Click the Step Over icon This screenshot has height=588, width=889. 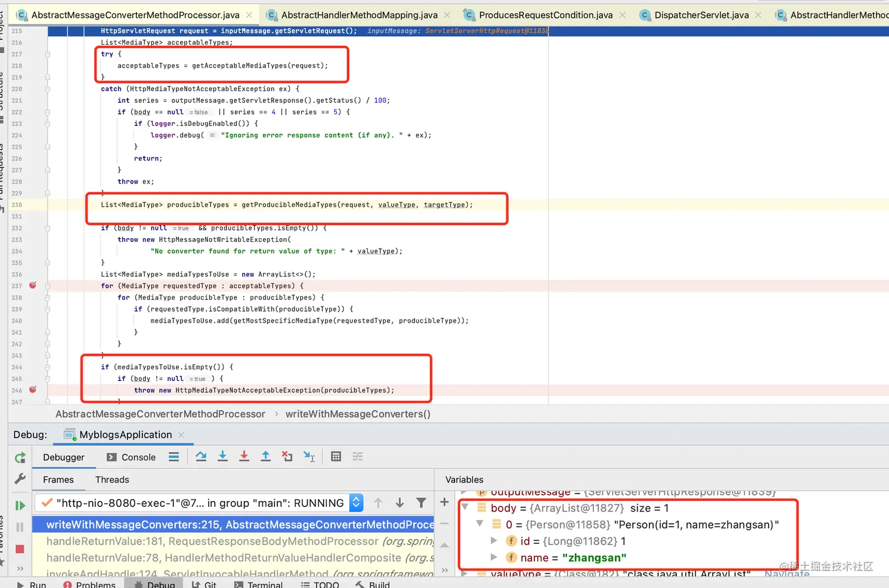pos(201,457)
